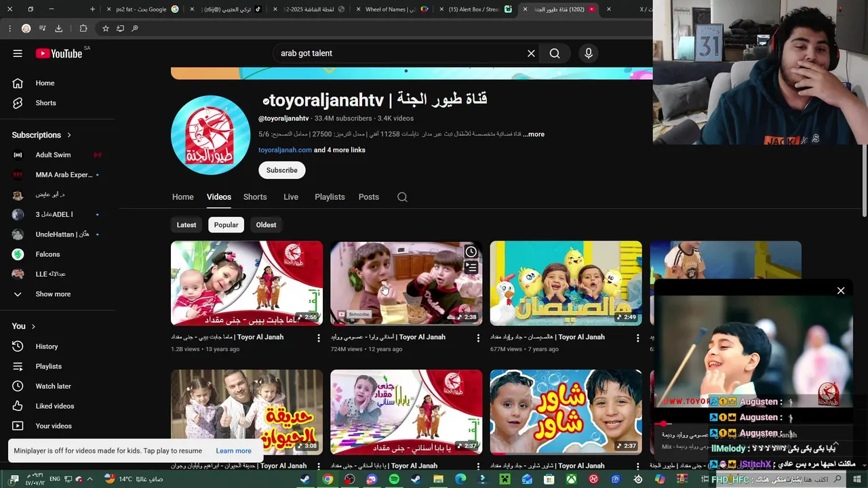Open Spotify from the taskbar
This screenshot has width=868, height=488.
394,479
